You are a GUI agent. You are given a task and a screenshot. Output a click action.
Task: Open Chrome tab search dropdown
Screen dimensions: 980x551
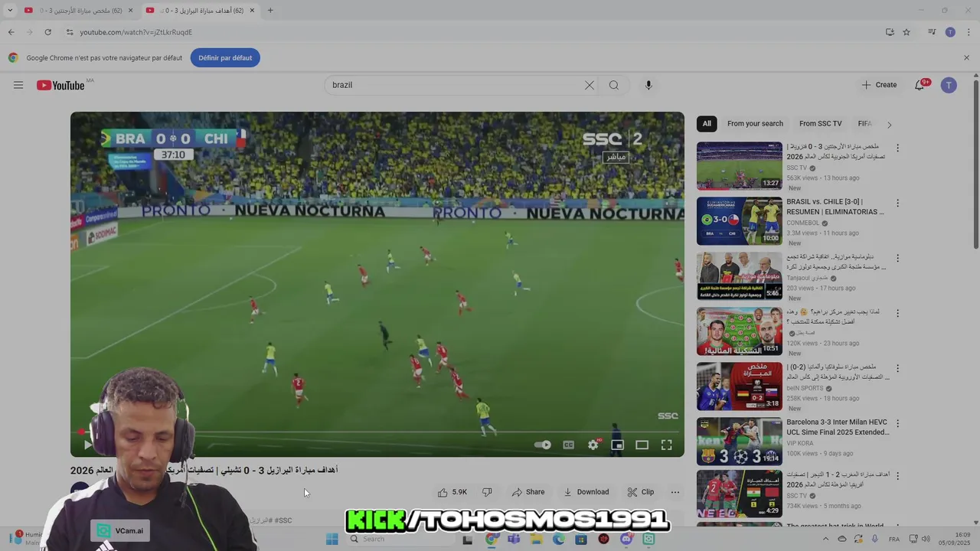click(x=10, y=10)
